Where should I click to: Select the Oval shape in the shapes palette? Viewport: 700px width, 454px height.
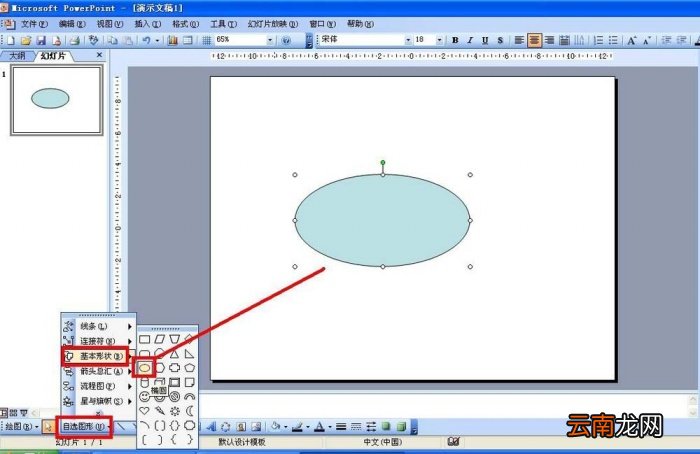pos(145,368)
